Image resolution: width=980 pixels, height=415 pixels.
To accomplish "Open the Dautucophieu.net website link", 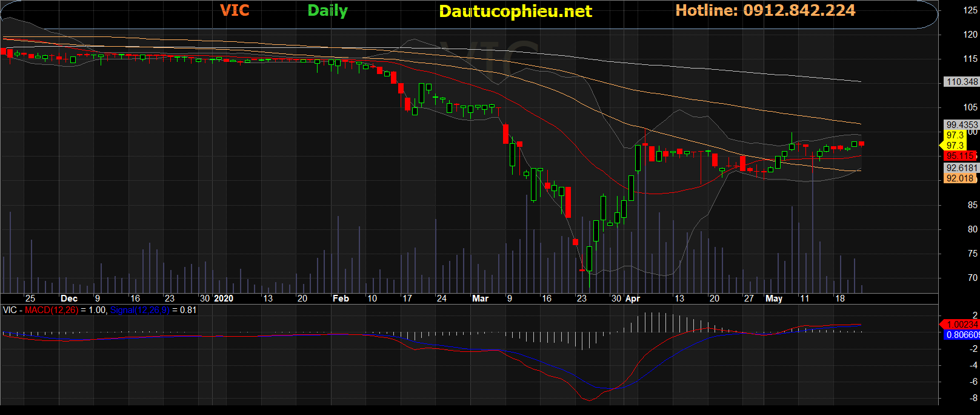I will (515, 12).
